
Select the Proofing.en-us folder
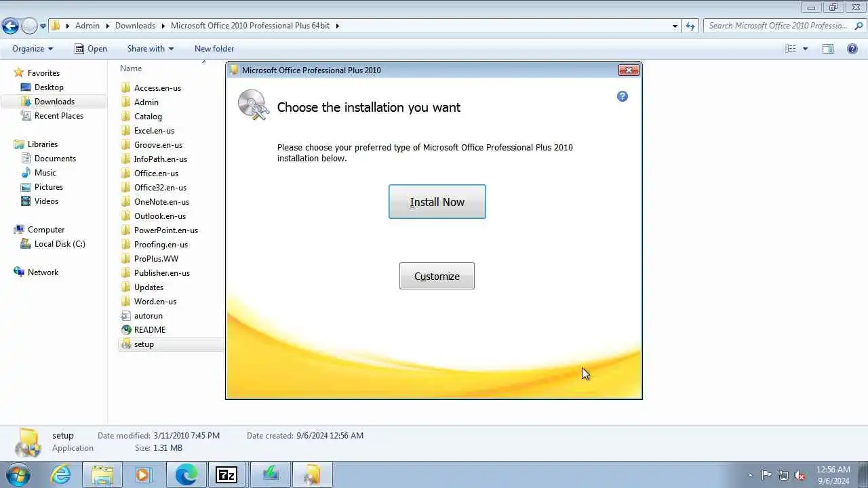[x=161, y=245]
